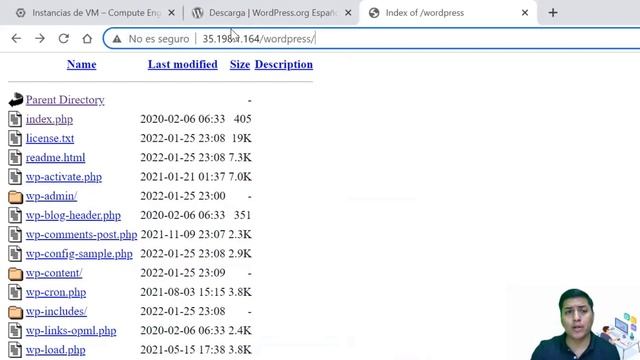
Task: Click the file icon next to wp-comments-post.php
Action: coord(15,234)
